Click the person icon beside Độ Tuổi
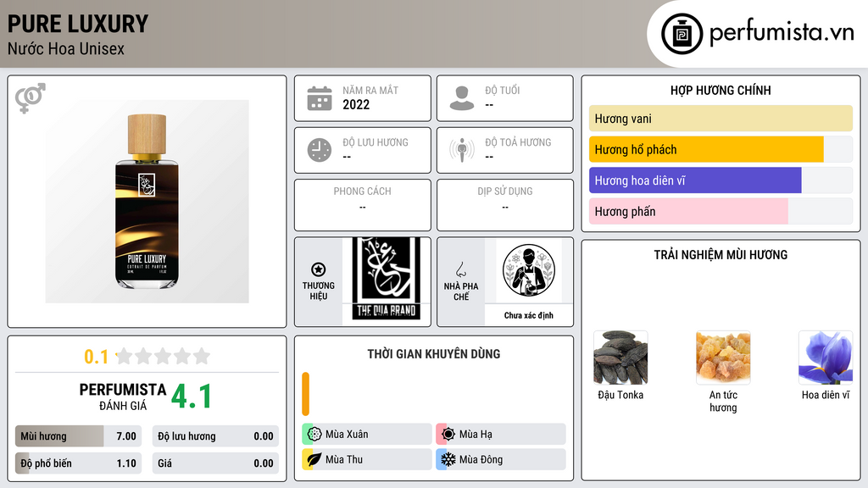 (x=462, y=98)
